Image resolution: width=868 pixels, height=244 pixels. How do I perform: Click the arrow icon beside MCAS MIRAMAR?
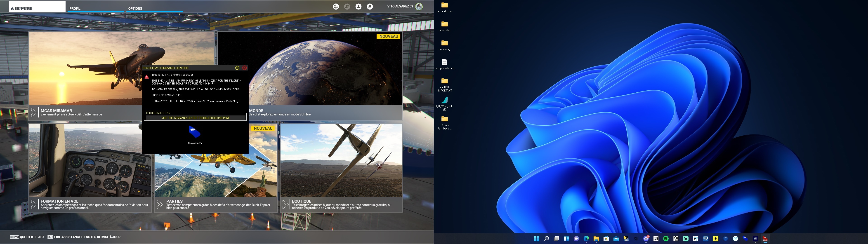[x=34, y=112]
